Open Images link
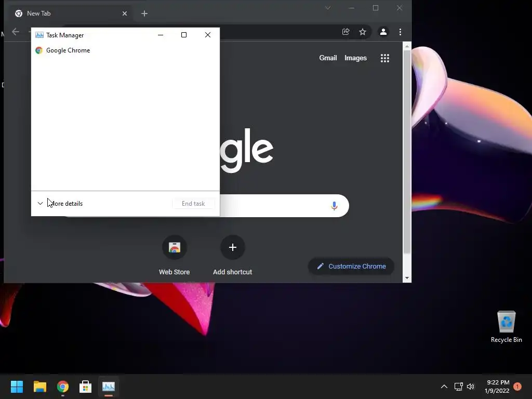This screenshot has height=399, width=532. tap(355, 58)
